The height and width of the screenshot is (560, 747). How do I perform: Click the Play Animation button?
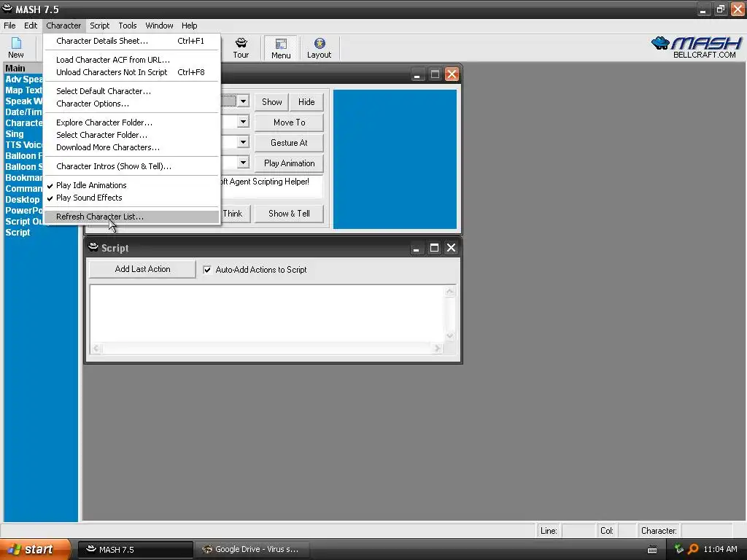tap(289, 163)
